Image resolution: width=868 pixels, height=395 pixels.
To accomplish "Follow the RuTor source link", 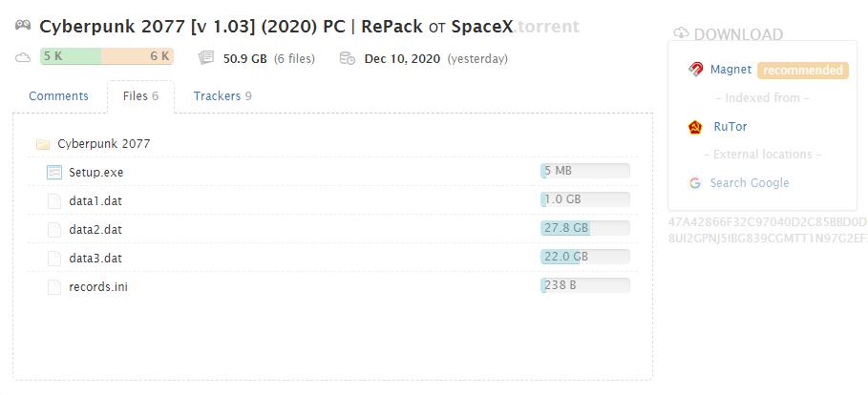I will [730, 127].
